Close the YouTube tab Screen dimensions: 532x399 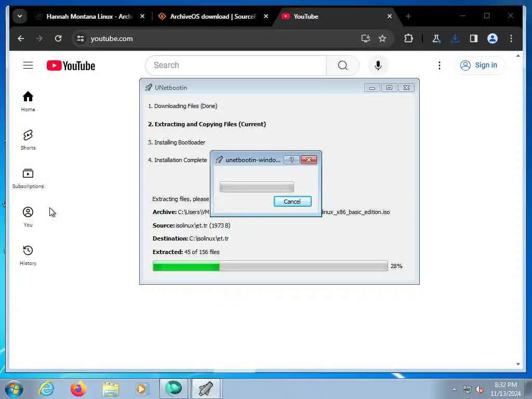pos(390,16)
